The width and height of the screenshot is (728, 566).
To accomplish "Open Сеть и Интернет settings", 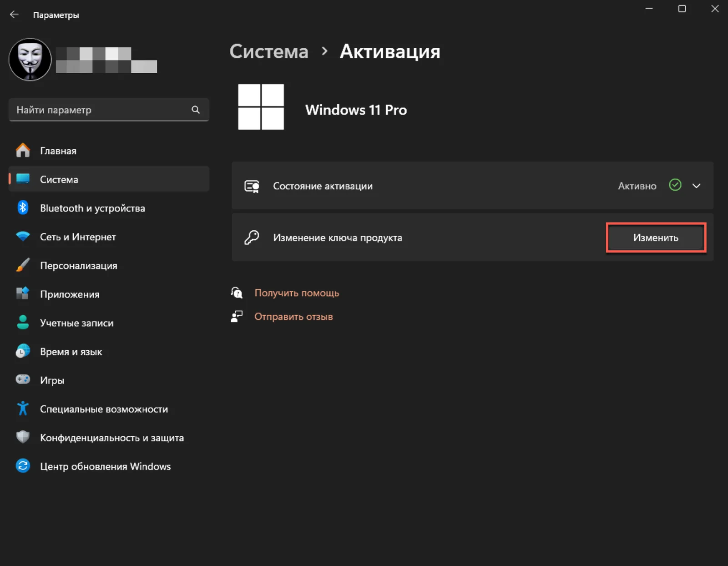I will tap(109, 237).
